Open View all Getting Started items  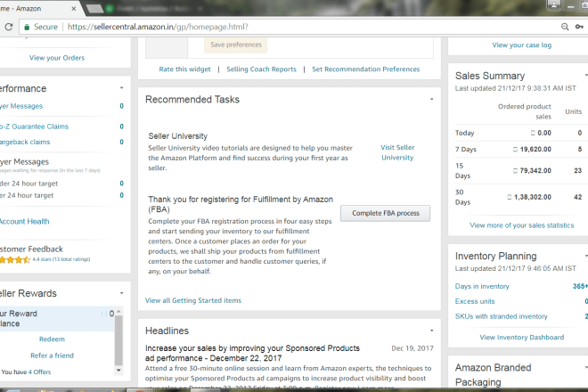pos(193,300)
